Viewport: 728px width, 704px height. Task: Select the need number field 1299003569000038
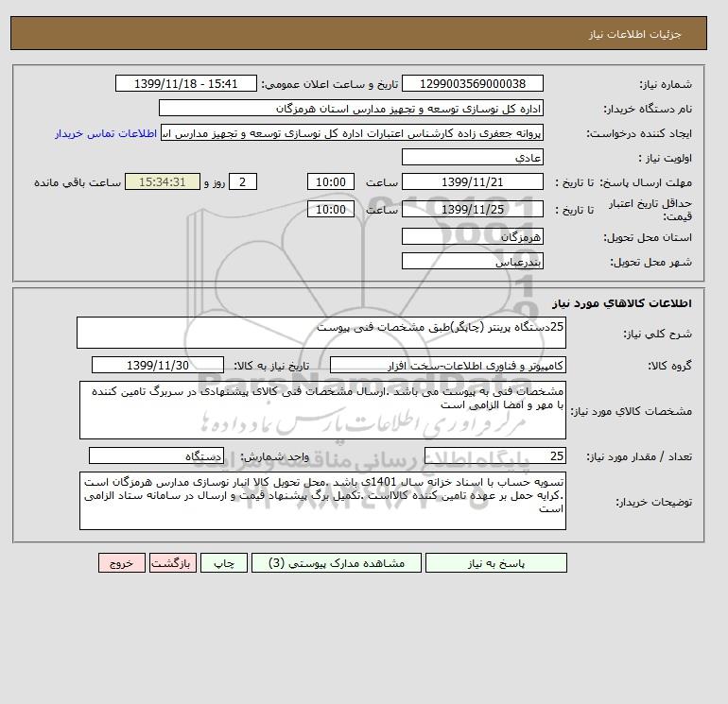click(x=472, y=83)
